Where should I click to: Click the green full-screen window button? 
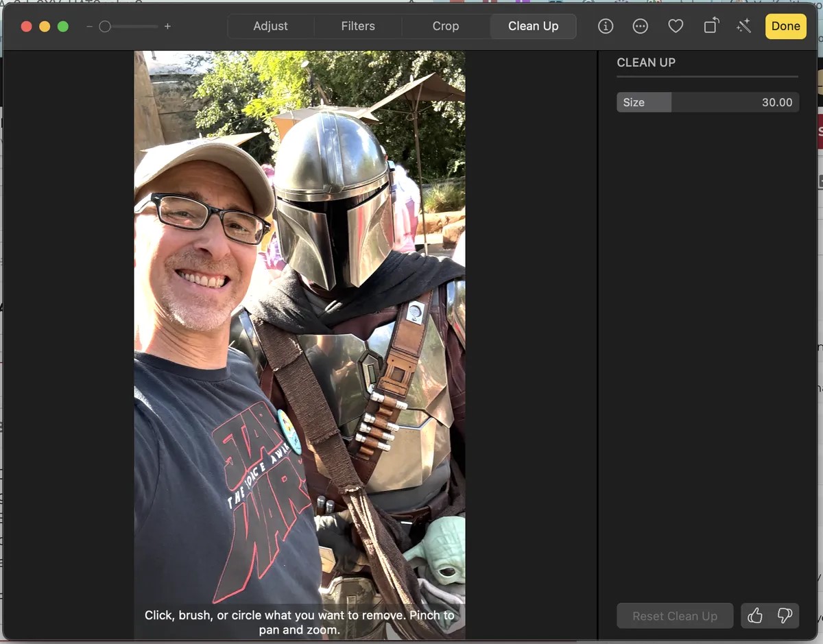(x=63, y=27)
